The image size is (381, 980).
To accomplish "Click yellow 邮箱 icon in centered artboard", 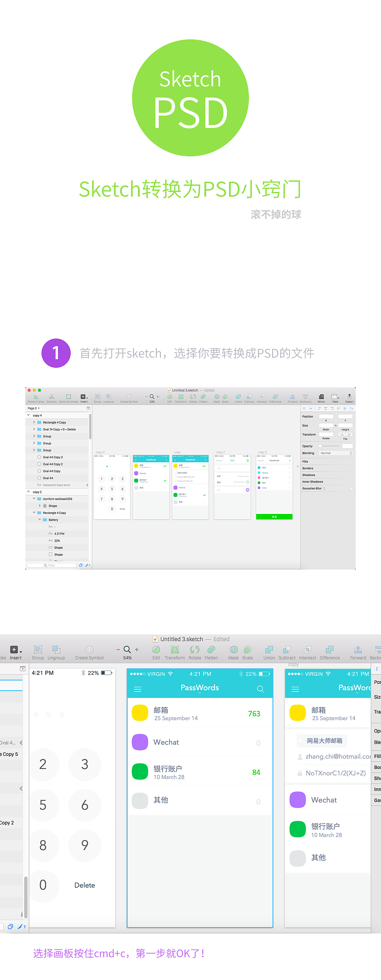I will click(x=140, y=713).
